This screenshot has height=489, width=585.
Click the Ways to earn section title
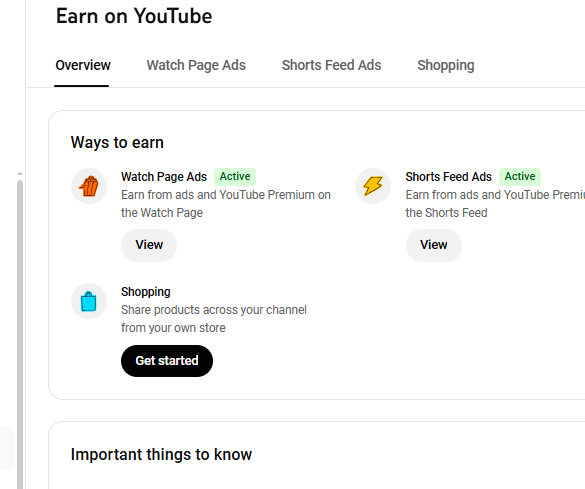point(117,142)
